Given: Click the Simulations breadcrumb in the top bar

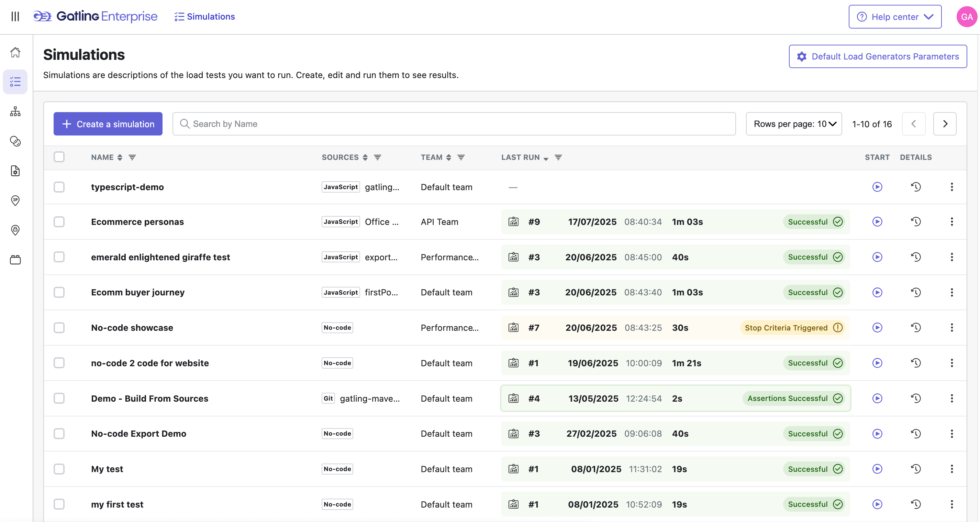Looking at the screenshot, I should [205, 17].
